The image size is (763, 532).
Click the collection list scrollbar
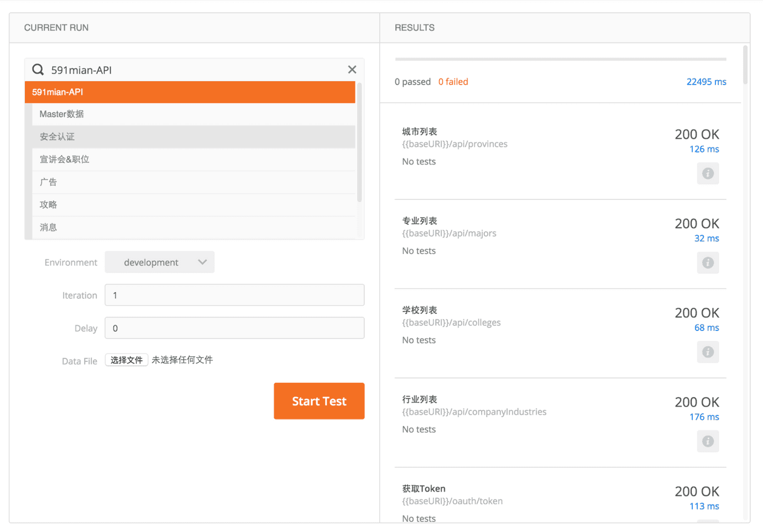point(359,144)
